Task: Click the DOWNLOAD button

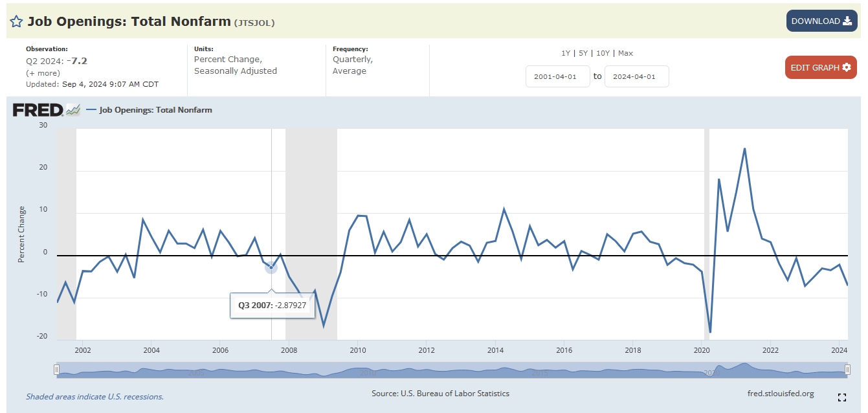Action: point(821,21)
